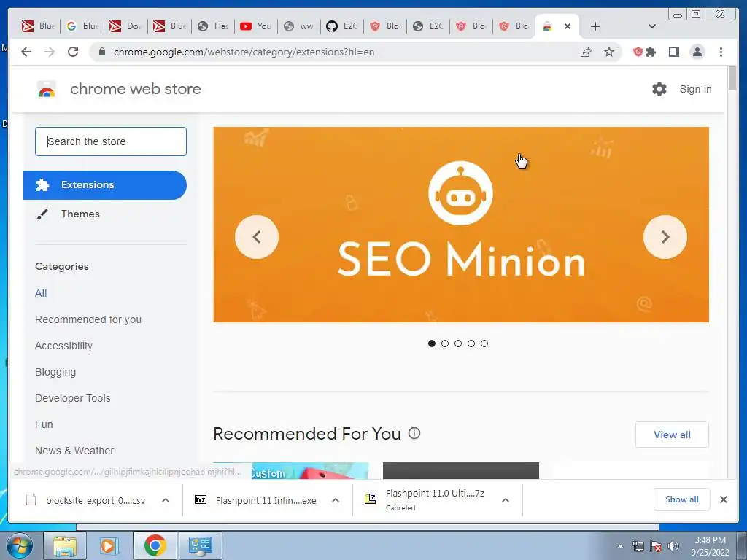Viewport: 747px width, 560px height.
Task: Switch to the 'ww' globe tab
Action: pos(298,26)
